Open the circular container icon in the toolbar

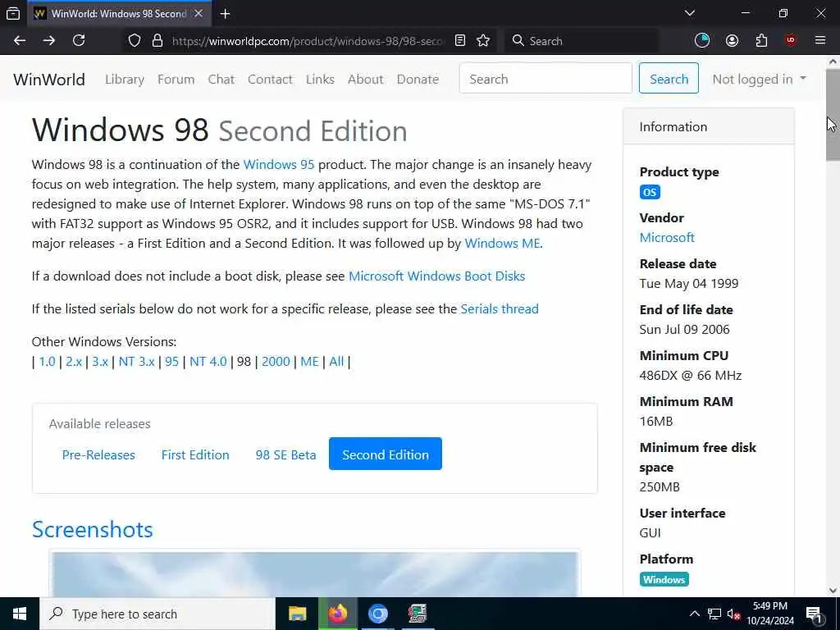coord(702,41)
